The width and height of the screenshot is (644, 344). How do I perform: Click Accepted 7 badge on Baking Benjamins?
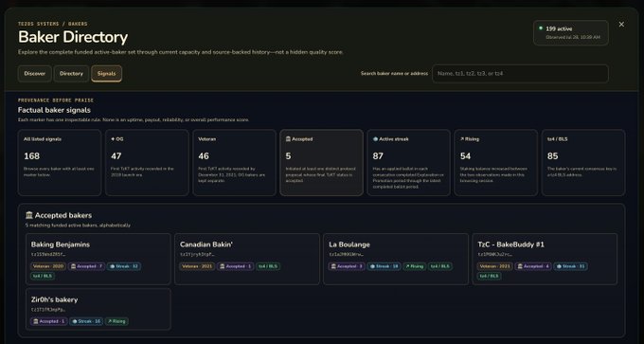pos(86,266)
